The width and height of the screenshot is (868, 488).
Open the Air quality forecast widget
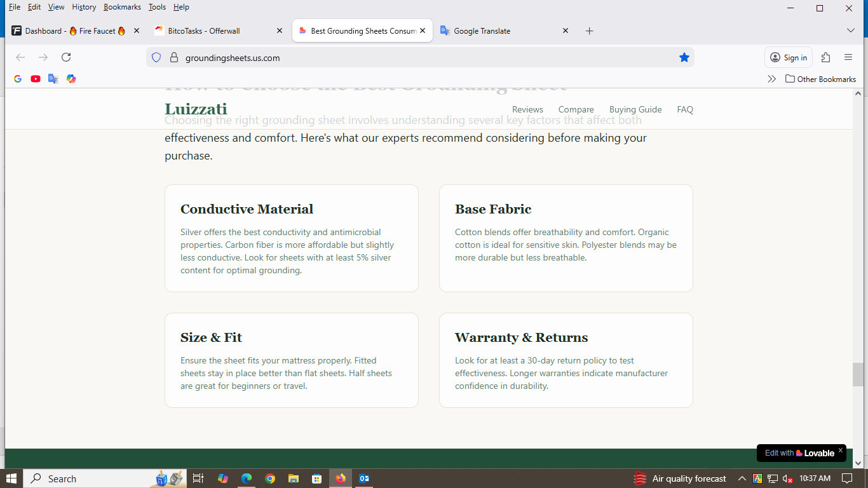tap(680, 478)
